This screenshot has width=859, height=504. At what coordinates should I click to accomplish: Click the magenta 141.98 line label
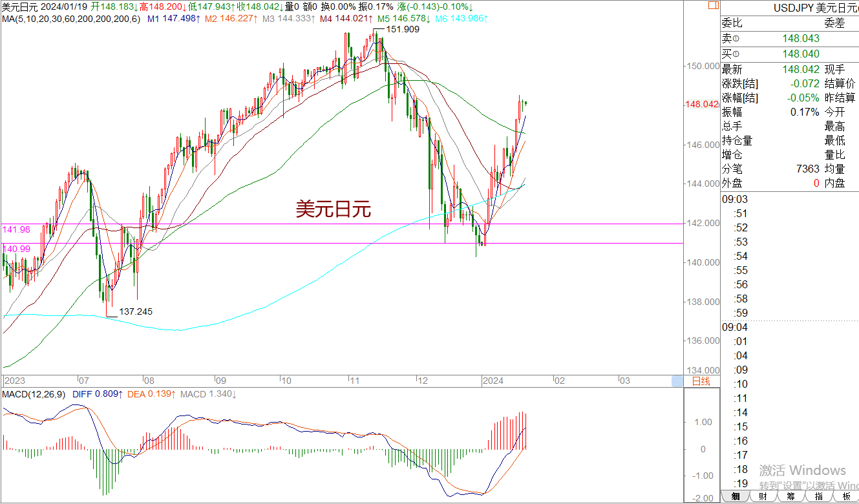click(x=16, y=229)
